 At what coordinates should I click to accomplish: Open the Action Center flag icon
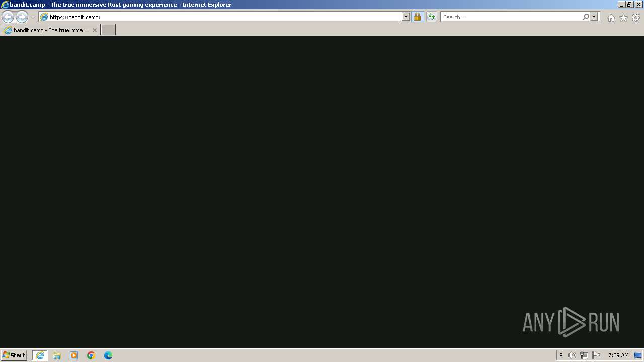[x=596, y=355]
